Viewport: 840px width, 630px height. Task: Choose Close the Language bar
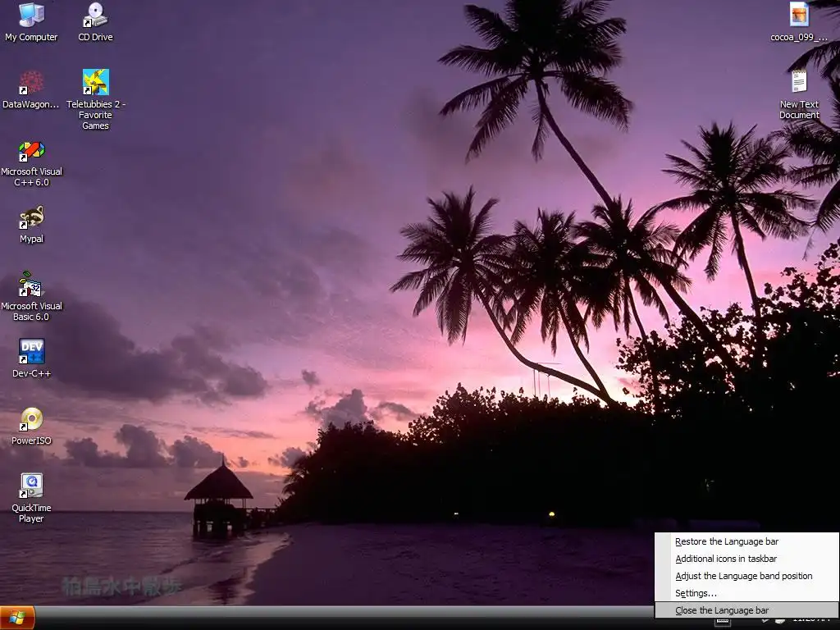pos(746,610)
